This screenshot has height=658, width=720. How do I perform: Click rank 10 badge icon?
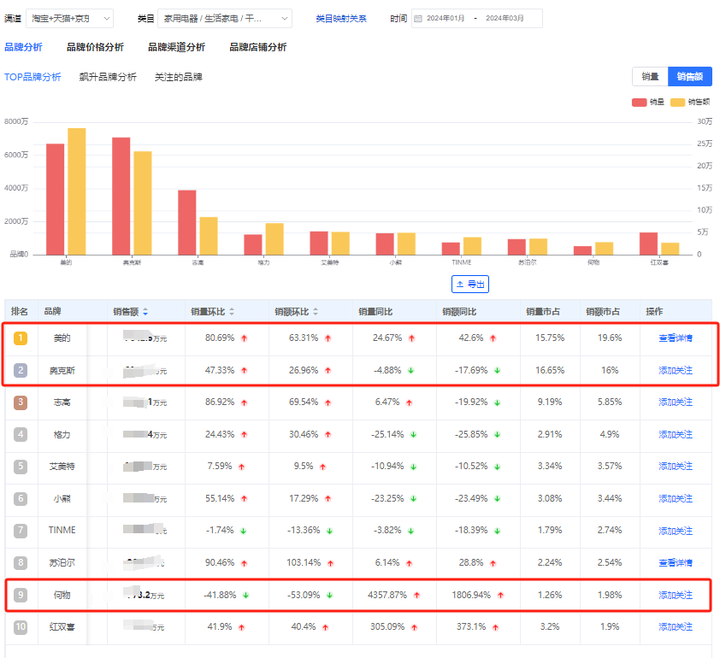coord(20,627)
